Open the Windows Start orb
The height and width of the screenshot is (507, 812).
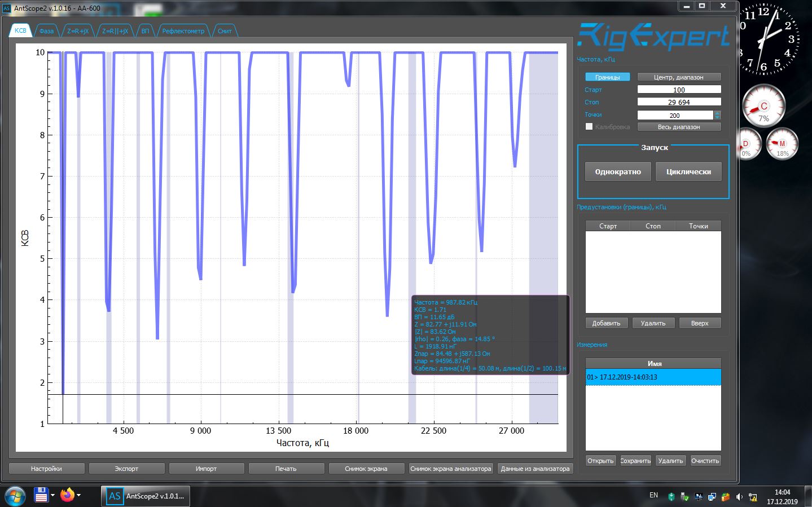[x=15, y=496]
